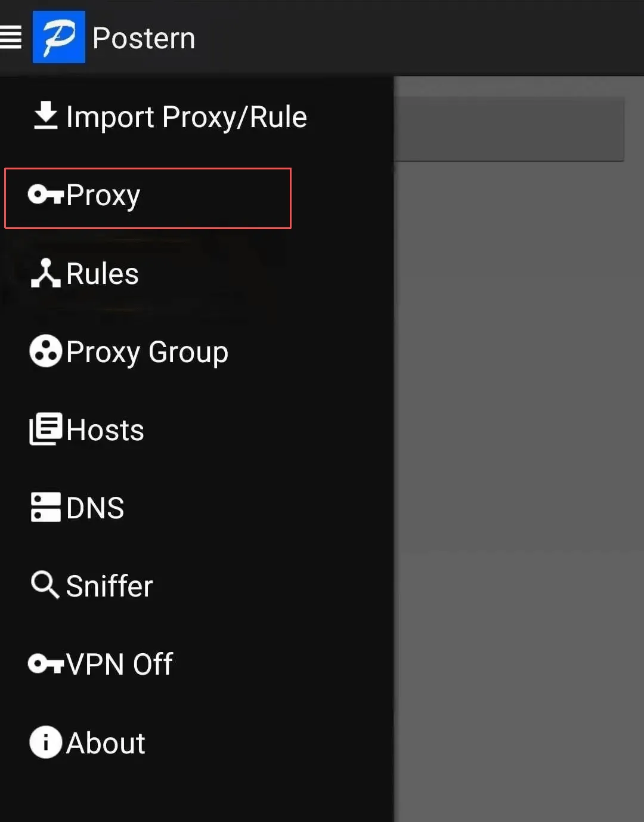Open the DNS settings entry
The width and height of the screenshot is (644, 822).
click(95, 508)
